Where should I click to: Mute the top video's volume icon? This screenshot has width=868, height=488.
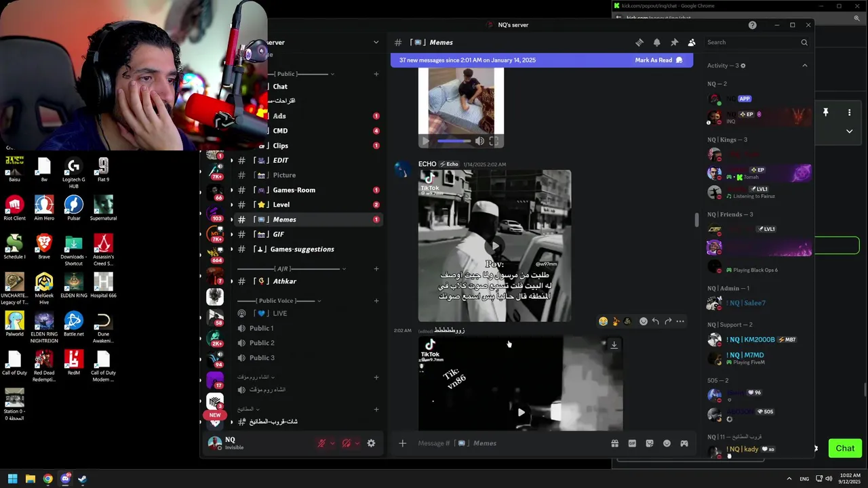coord(479,141)
